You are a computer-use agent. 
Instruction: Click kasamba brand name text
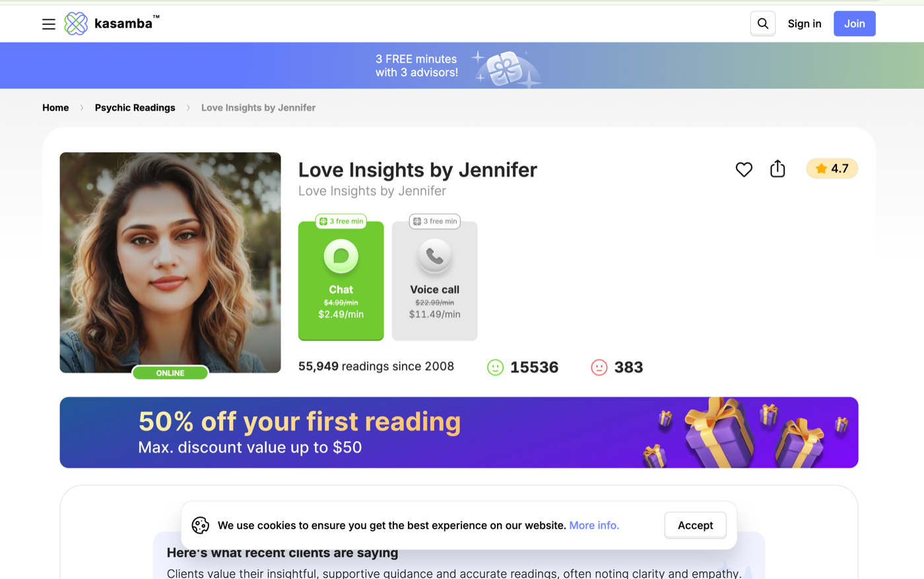tap(123, 24)
